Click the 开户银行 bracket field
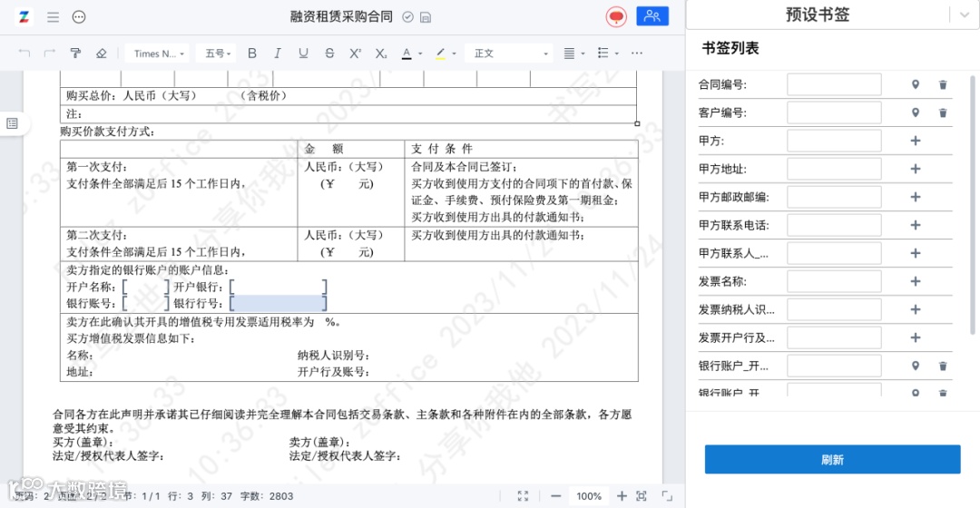 279,287
